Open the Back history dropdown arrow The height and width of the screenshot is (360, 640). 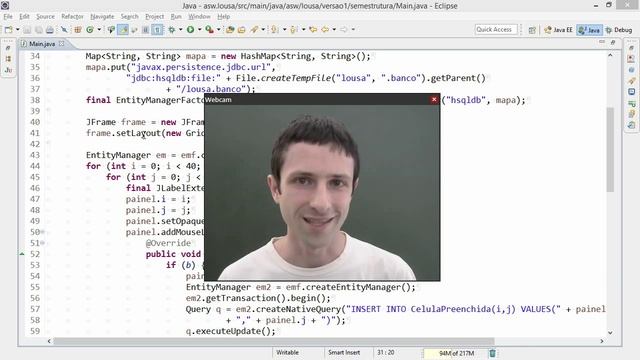click(x=334, y=30)
